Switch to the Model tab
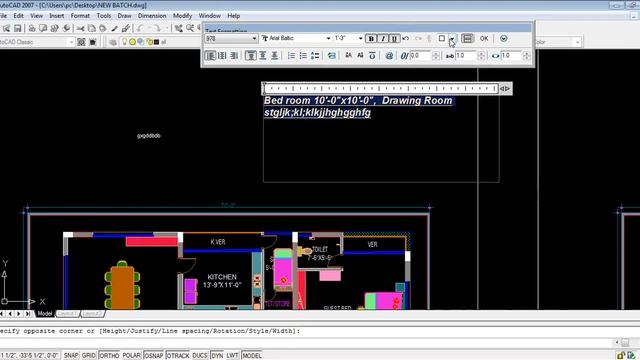 tap(45, 313)
